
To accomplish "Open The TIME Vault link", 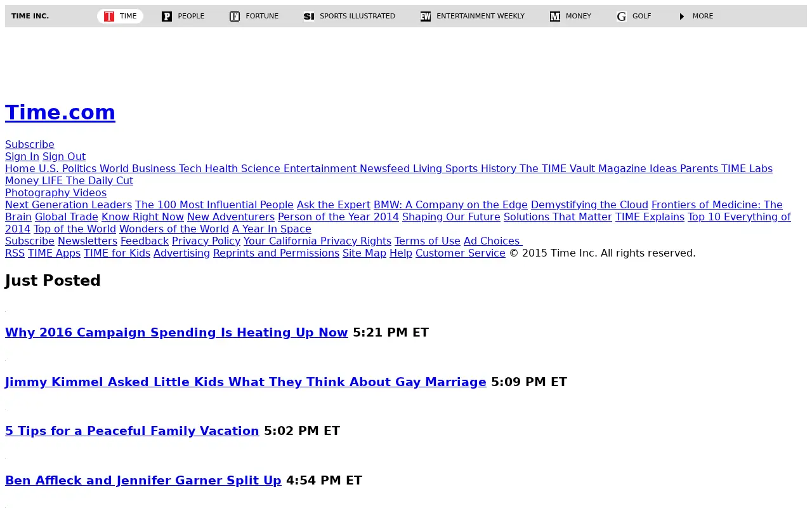I will 557,169.
